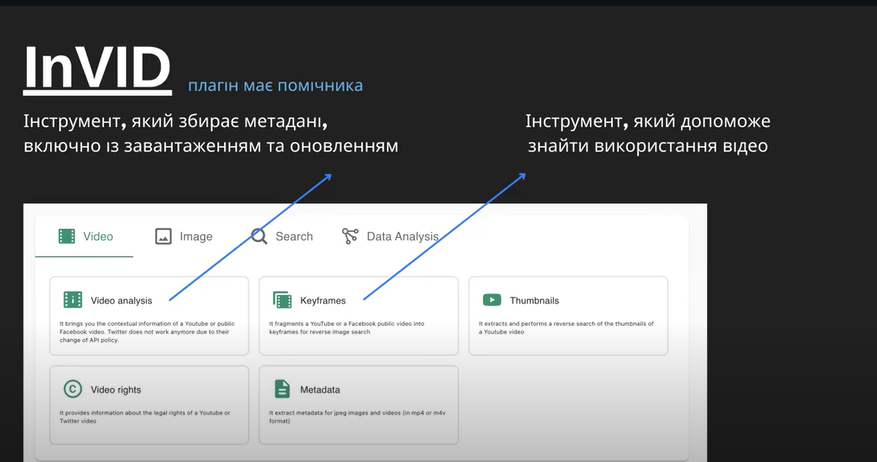877x462 pixels.
Task: Click the Video rights legal rights description
Action: (145, 417)
